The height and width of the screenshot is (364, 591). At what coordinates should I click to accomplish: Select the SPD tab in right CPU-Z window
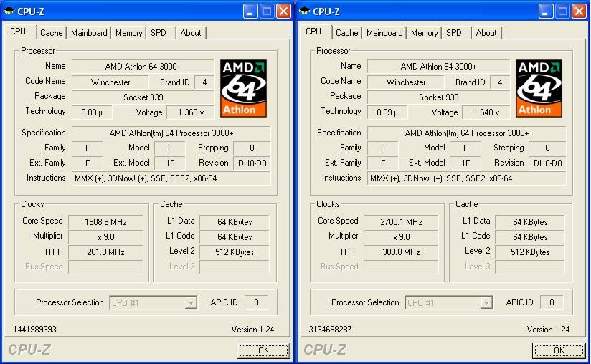coord(454,33)
